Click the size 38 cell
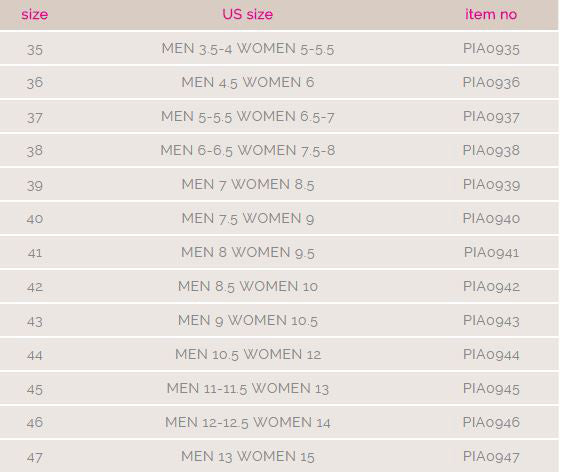This screenshot has width=561, height=472. coord(35,151)
